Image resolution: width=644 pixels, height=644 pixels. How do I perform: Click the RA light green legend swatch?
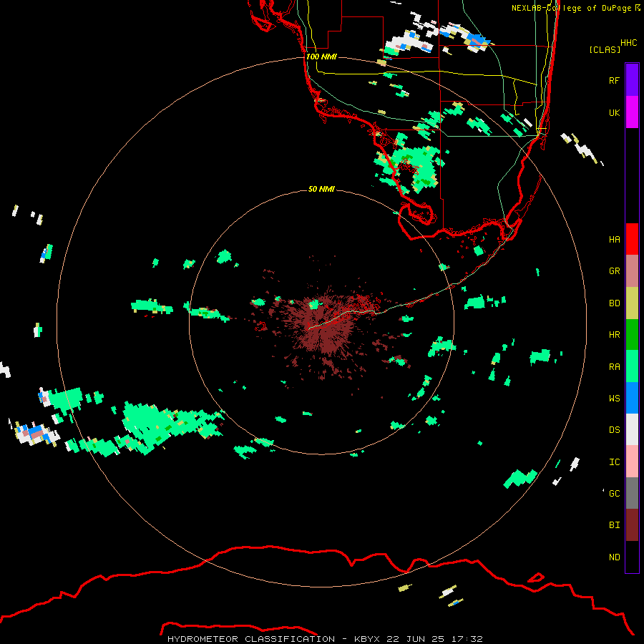coord(632,366)
